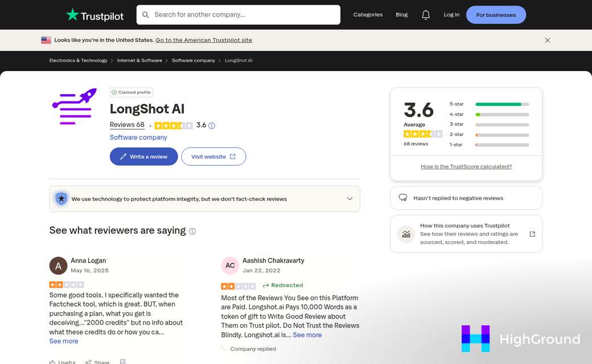
Task: Open Software company breadcrumb
Action: point(194,60)
